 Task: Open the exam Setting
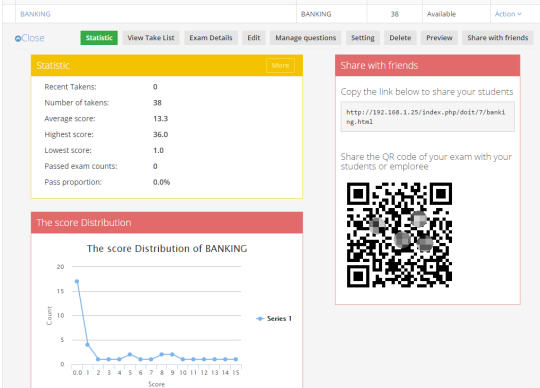(363, 38)
